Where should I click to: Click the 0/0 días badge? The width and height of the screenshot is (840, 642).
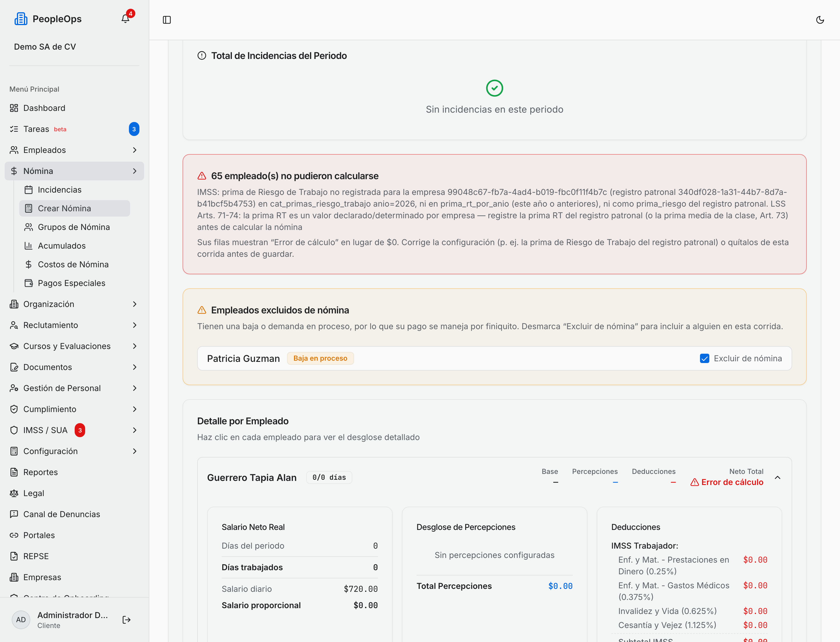(x=329, y=477)
